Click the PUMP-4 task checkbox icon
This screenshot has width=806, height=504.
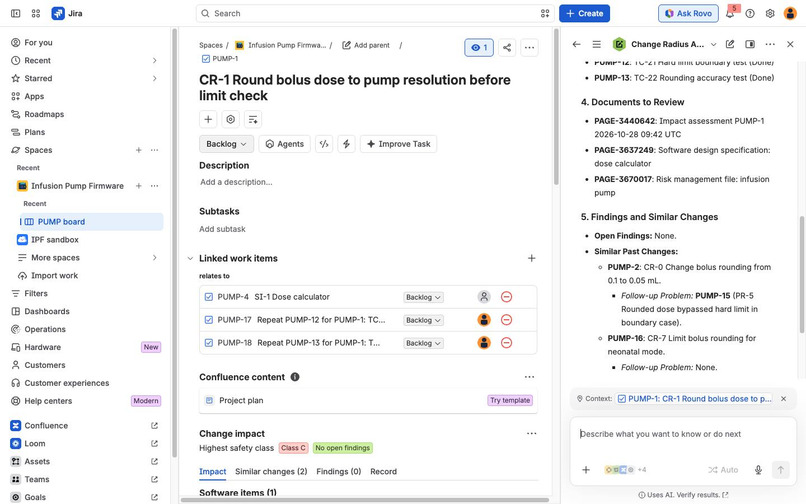pos(209,297)
